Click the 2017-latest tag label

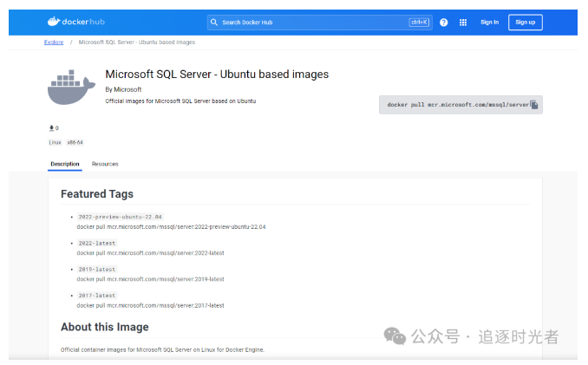coord(96,296)
